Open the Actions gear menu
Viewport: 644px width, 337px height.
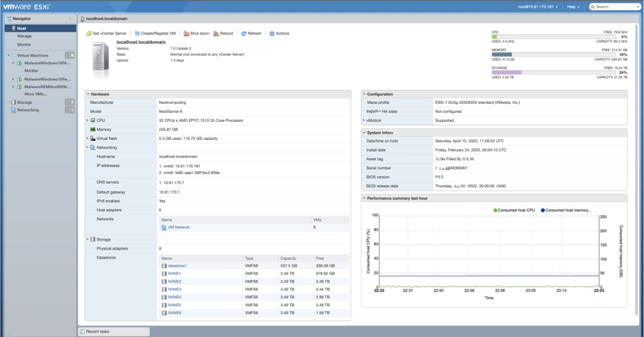[x=279, y=34]
